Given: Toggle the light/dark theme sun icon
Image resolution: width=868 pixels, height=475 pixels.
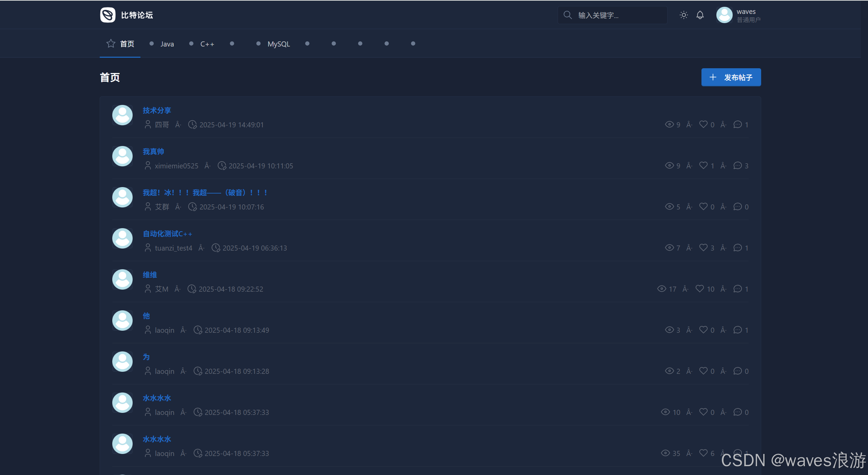Looking at the screenshot, I should click(683, 15).
